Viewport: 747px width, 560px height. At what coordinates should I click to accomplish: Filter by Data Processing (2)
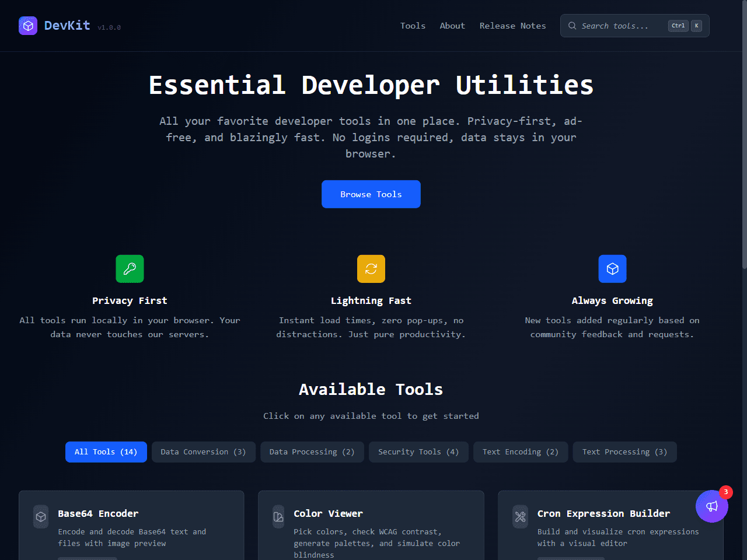pos(312,452)
